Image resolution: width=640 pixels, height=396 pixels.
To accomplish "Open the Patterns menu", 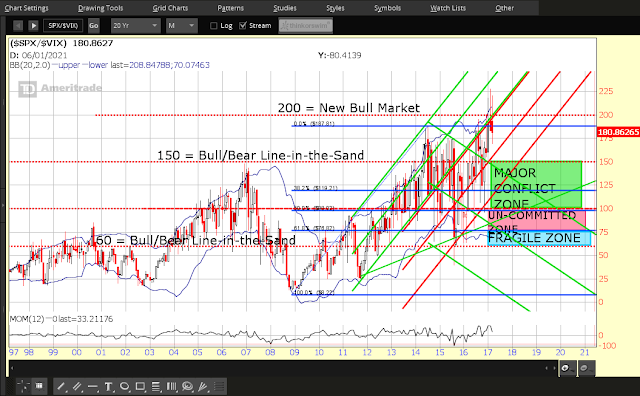I will coord(231,8).
